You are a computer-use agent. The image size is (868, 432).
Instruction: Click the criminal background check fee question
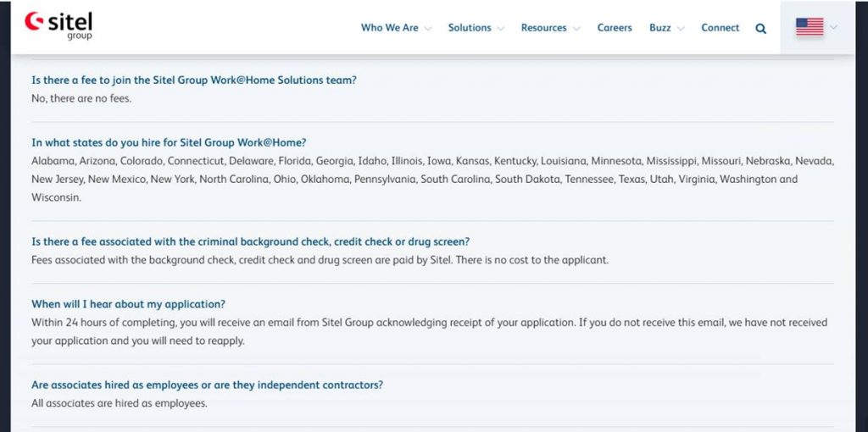tap(250, 241)
